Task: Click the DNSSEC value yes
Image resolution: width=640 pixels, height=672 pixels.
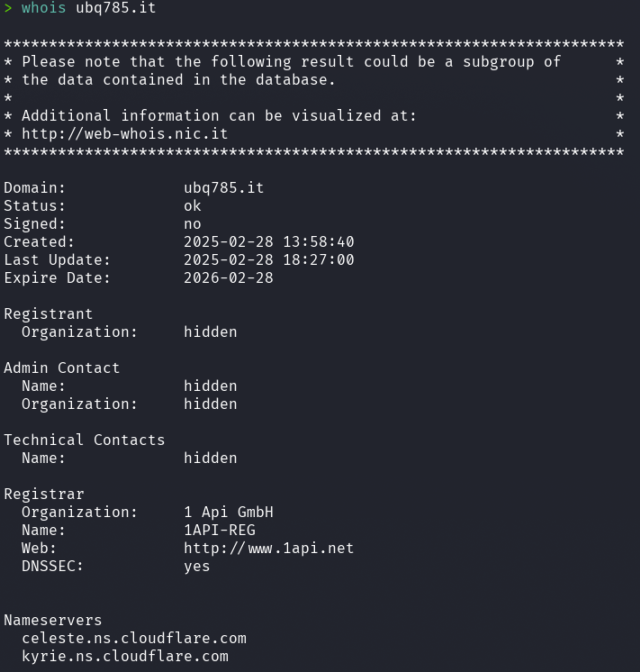Action: 197,566
